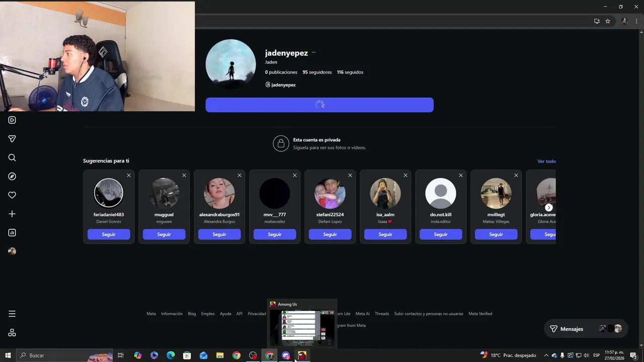Image resolution: width=644 pixels, height=362 pixels.
Task: Click the Meta footer link
Action: pyautogui.click(x=151, y=314)
